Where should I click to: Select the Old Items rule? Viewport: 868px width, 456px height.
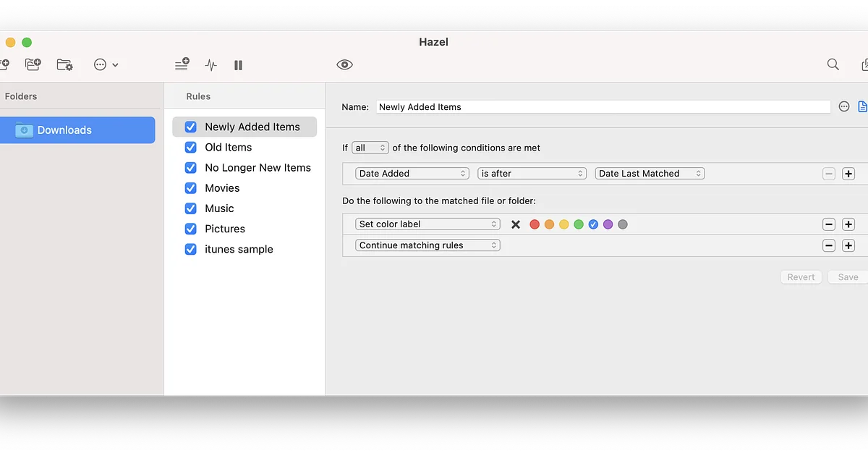pyautogui.click(x=229, y=147)
